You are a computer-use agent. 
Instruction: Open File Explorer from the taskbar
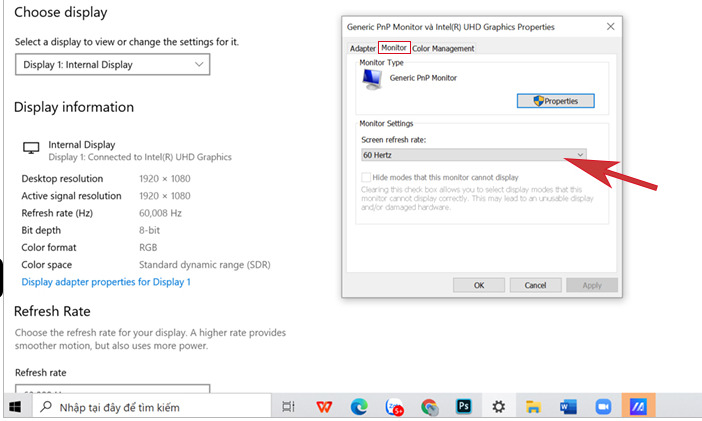click(x=534, y=407)
